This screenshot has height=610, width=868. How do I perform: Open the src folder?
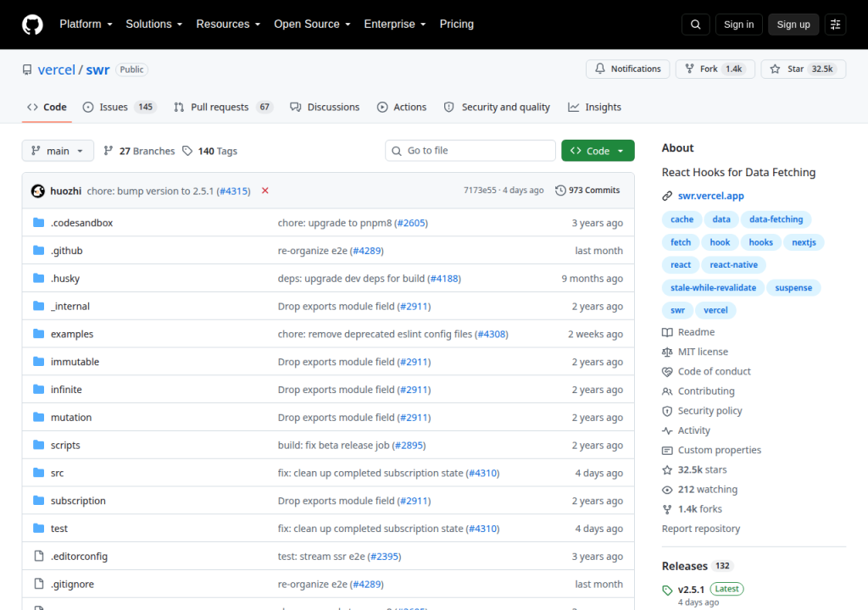point(57,473)
